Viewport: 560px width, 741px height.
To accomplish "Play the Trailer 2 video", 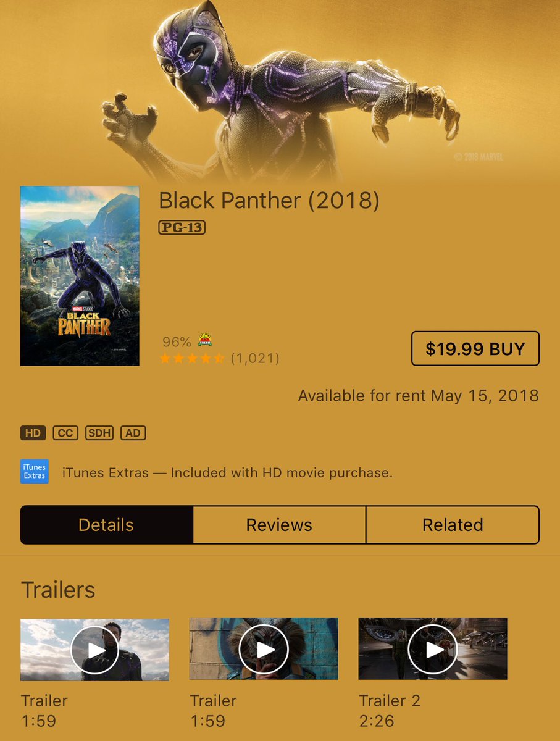I will point(433,649).
